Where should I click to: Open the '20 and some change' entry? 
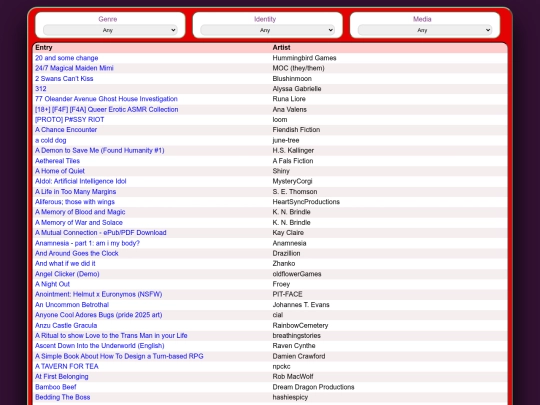[66, 58]
